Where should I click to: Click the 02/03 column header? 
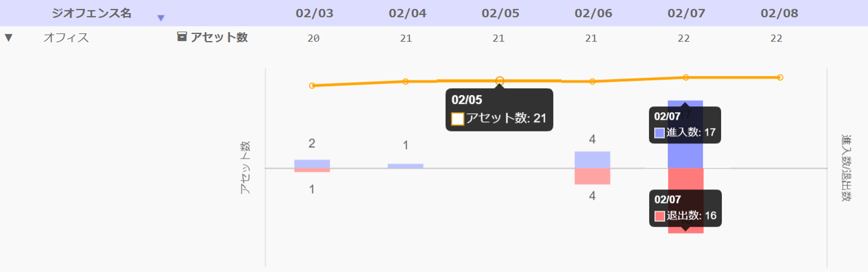tap(314, 13)
